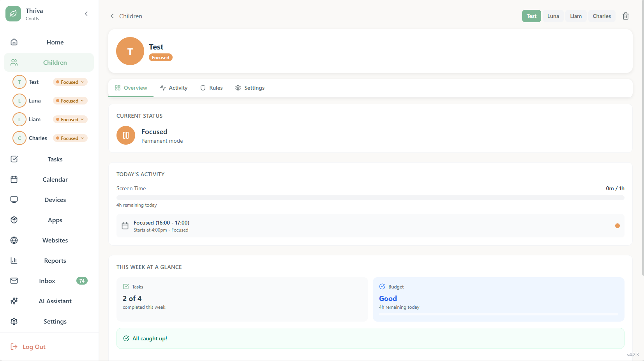This screenshot has width=644, height=361.
Task: Click the Thriva leaf logo
Action: click(13, 14)
